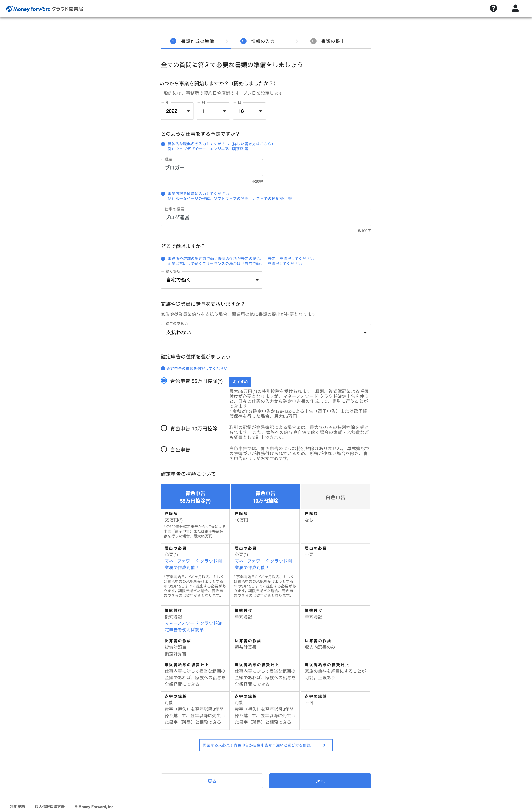Open the 月 dropdown showing 1

click(214, 111)
